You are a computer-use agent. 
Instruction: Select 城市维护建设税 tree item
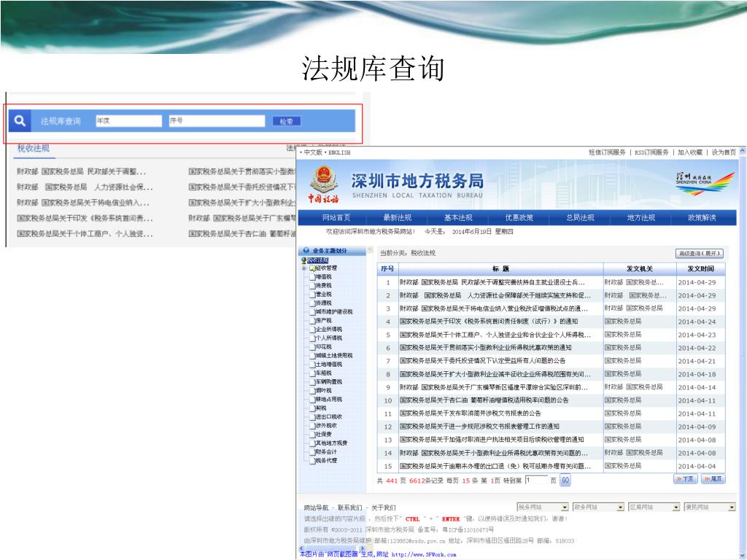[x=334, y=312]
